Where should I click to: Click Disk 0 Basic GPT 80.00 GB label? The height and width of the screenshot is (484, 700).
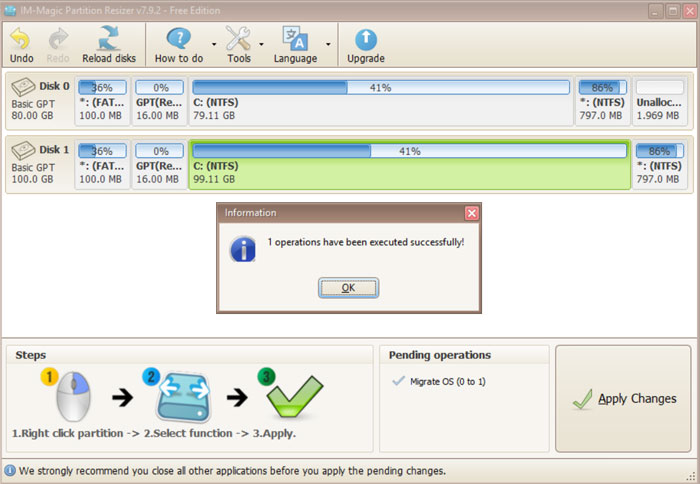pyautogui.click(x=33, y=109)
